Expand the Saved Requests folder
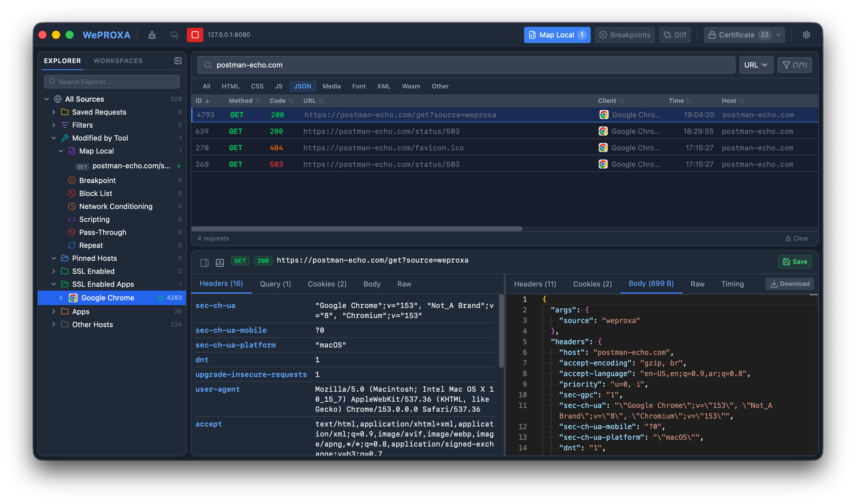 coord(53,112)
